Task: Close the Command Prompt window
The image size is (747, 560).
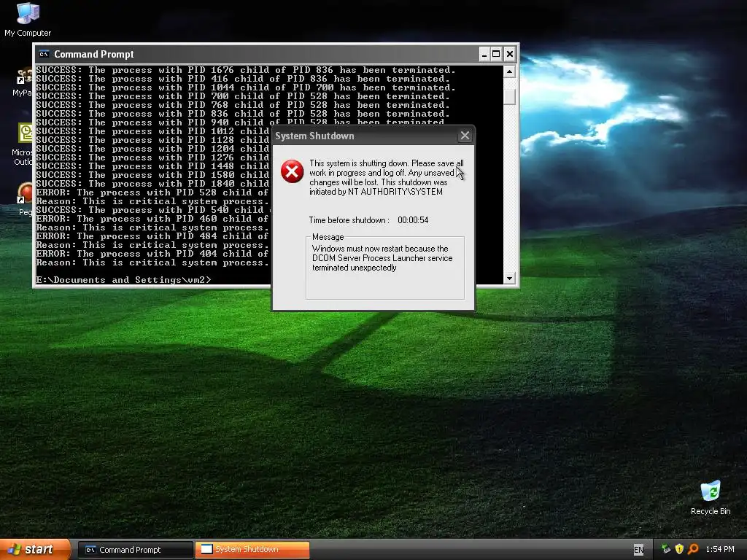Action: [509, 54]
